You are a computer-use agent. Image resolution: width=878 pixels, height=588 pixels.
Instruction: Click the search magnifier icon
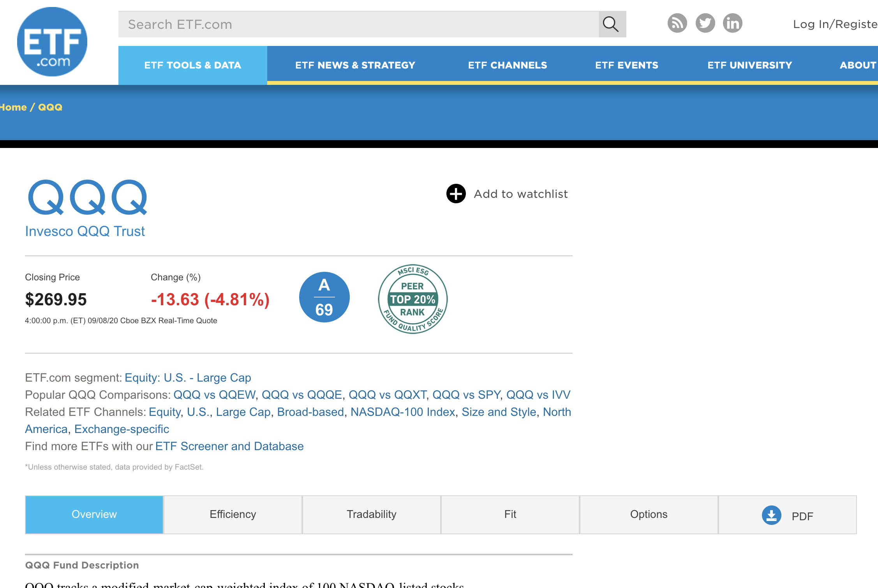[x=612, y=24]
